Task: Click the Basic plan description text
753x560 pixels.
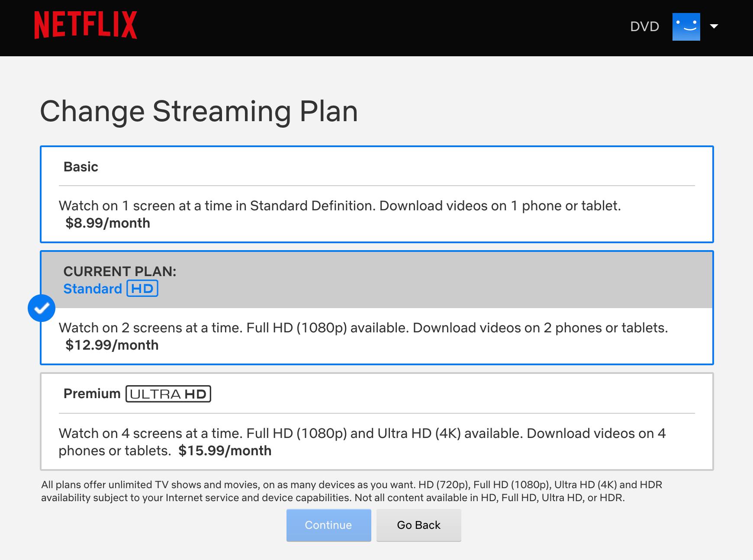Action: click(340, 206)
